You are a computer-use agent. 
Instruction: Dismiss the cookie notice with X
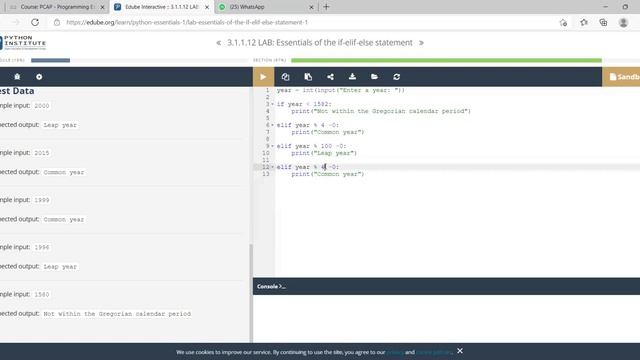pyautogui.click(x=460, y=351)
